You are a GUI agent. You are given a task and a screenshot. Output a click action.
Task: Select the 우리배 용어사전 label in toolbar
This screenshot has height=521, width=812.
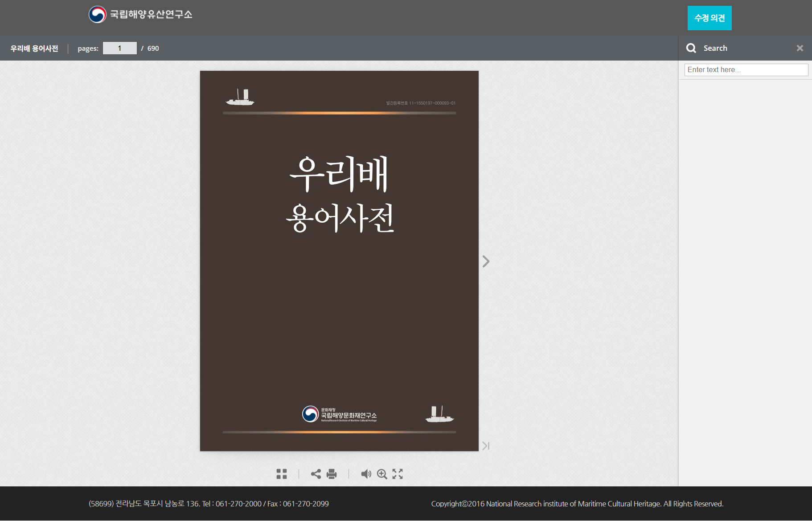(x=34, y=49)
